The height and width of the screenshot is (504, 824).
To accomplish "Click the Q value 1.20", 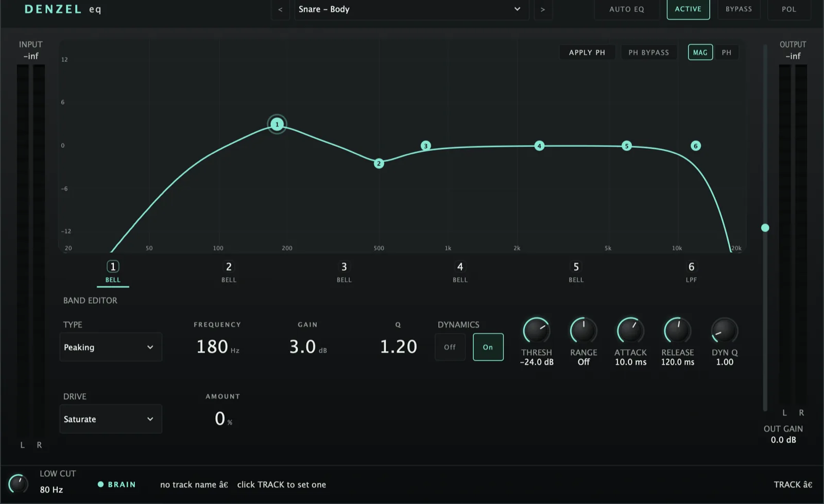I will [x=398, y=346].
